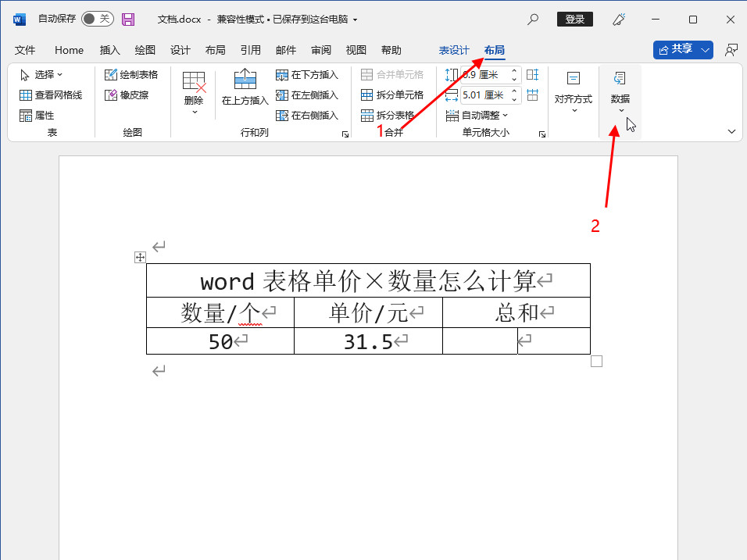Open the 文件 menu tab
This screenshot has height=560, width=747.
click(25, 50)
